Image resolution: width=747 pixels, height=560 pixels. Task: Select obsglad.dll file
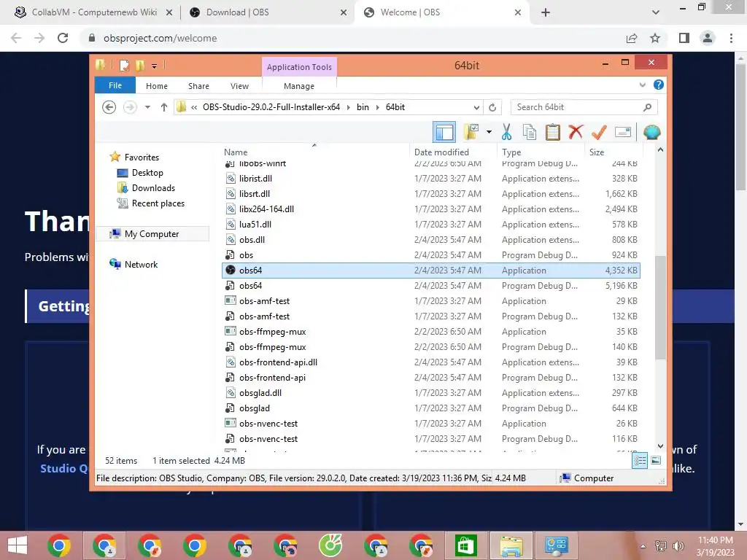point(430,393)
